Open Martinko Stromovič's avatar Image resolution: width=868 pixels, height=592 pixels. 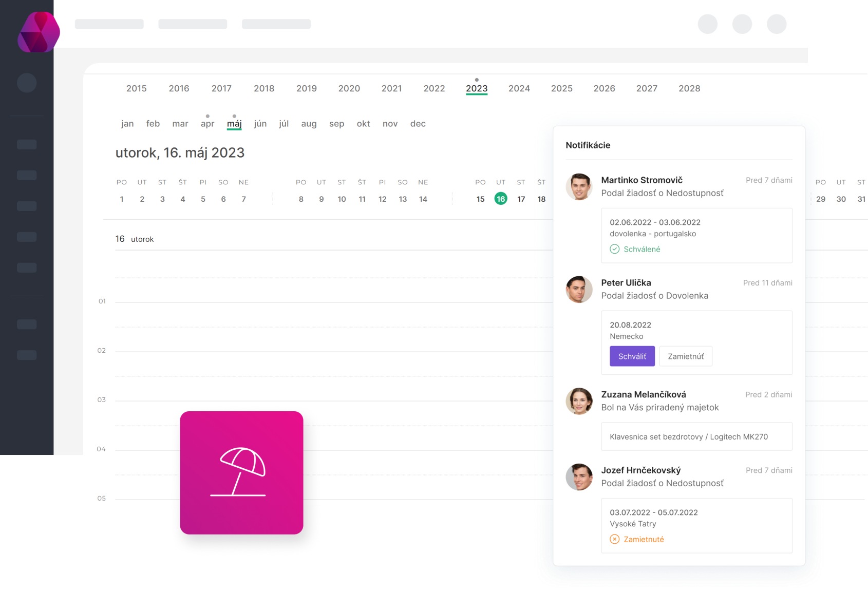579,186
